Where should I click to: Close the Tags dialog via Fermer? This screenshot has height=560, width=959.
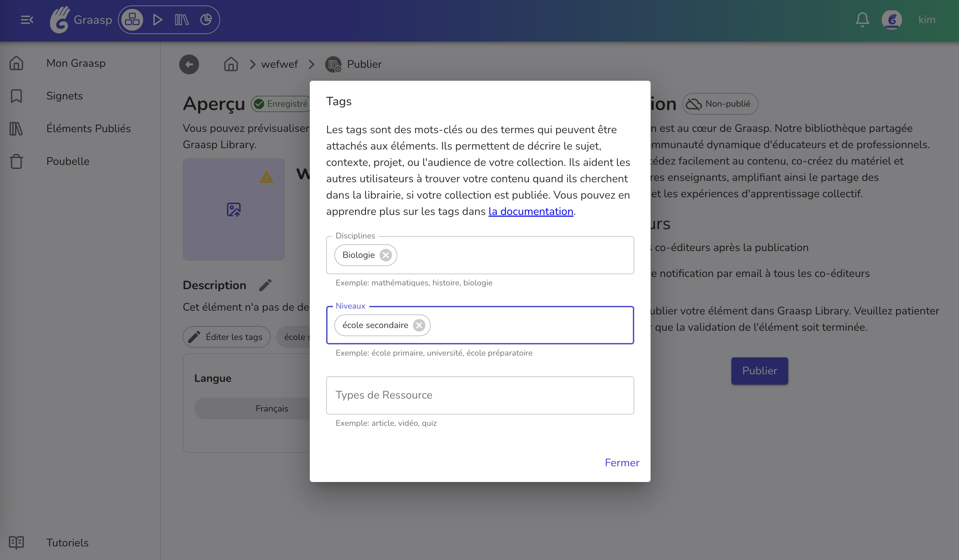tap(622, 462)
